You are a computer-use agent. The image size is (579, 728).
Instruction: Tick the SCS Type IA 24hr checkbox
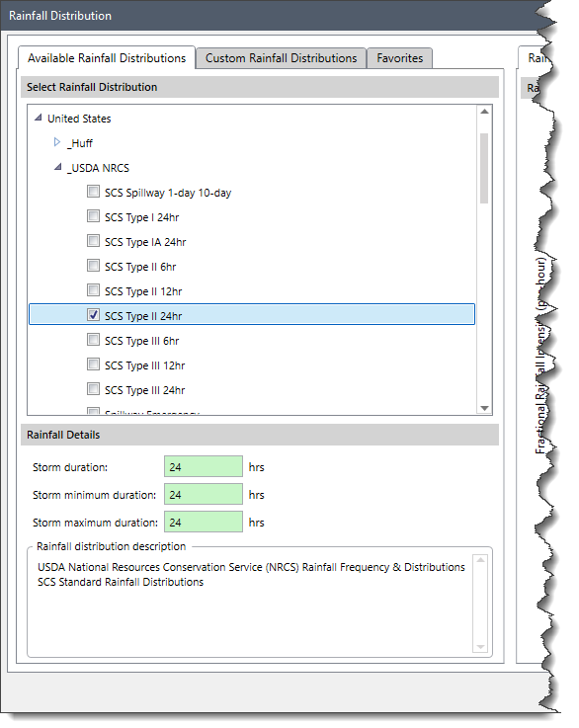pos(93,240)
